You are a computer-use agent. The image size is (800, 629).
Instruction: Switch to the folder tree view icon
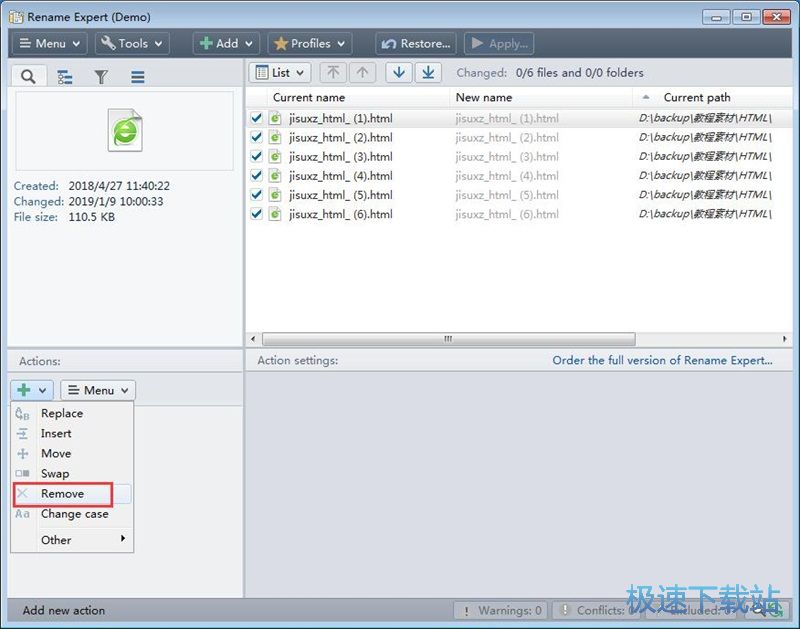[x=64, y=77]
